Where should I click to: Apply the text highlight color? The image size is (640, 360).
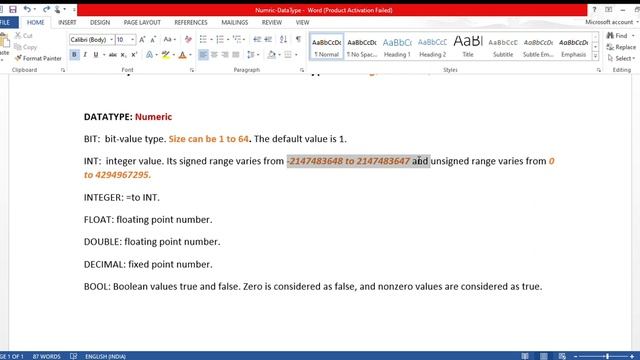(165, 55)
